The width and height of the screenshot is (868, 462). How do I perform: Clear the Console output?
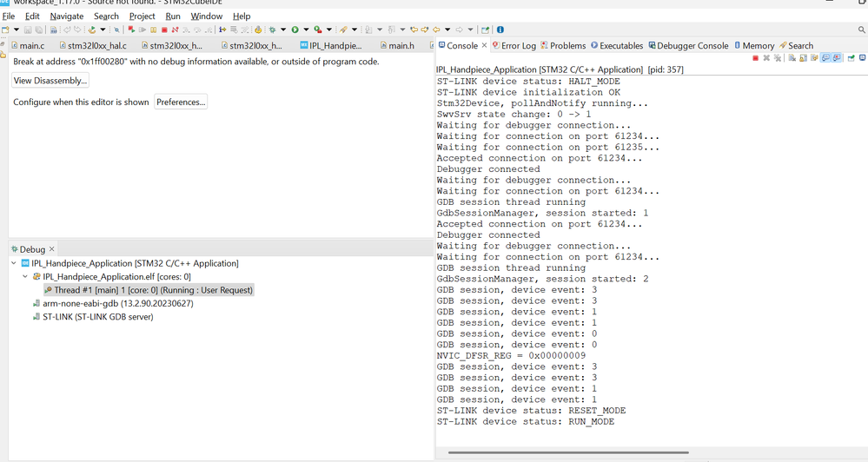coord(792,57)
